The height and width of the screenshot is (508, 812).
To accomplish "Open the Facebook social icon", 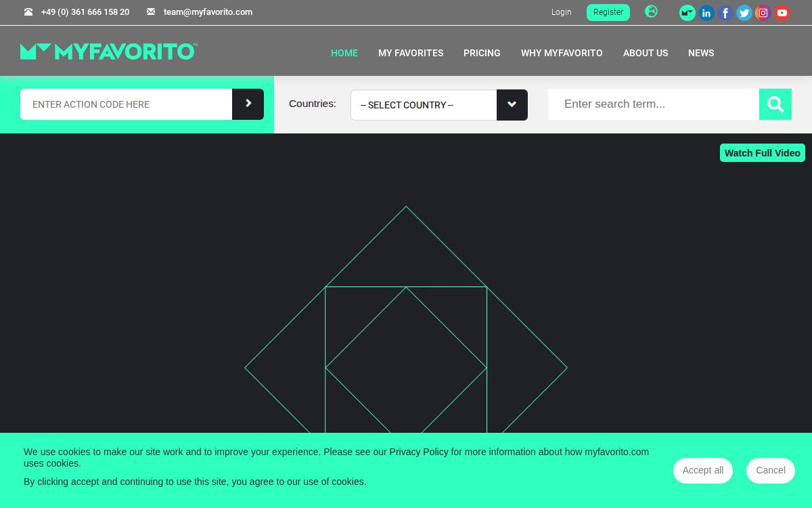I will 725,13.
